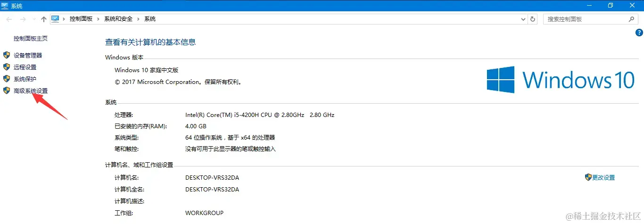
Task: Click the search magnifier icon
Action: coord(632,19)
